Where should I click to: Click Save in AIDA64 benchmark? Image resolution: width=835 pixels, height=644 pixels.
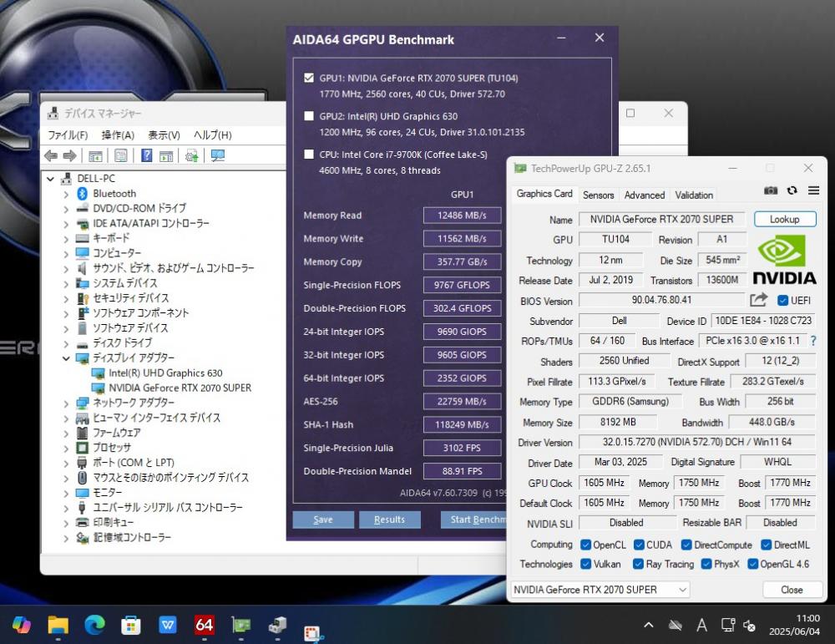click(x=323, y=520)
